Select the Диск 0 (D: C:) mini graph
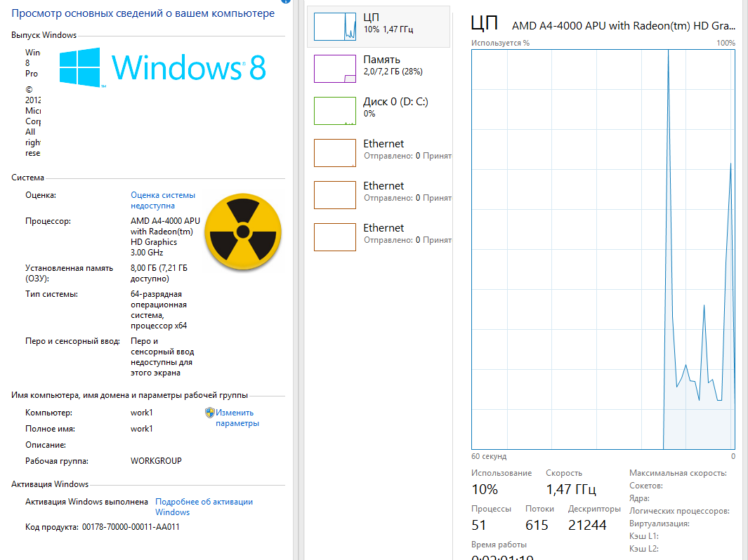The height and width of the screenshot is (560, 748). click(335, 111)
